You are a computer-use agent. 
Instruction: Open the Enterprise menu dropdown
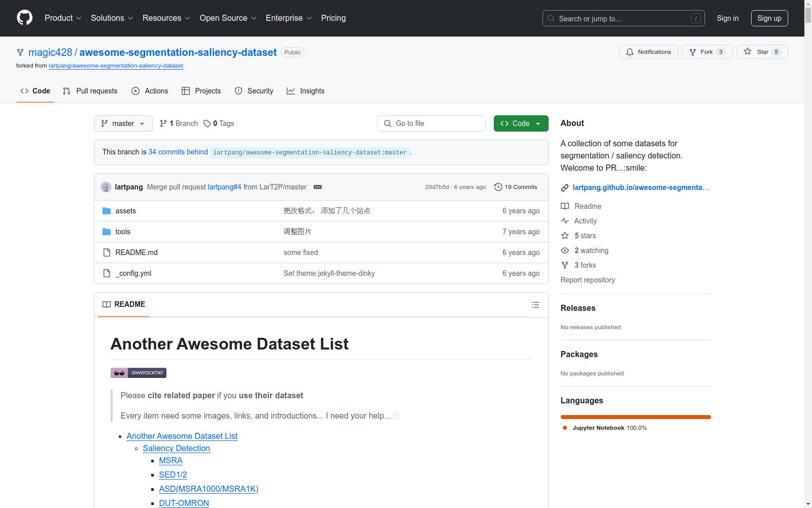[289, 18]
